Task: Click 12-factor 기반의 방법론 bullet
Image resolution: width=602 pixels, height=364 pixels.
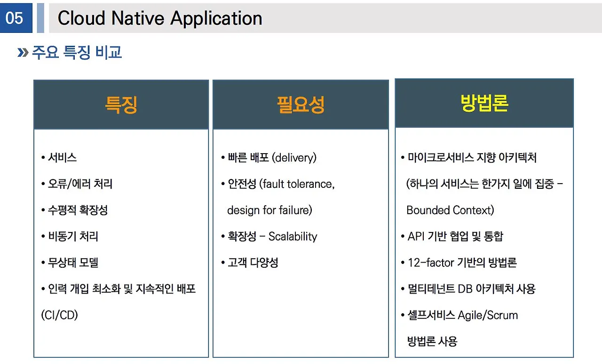Action: pos(459,263)
